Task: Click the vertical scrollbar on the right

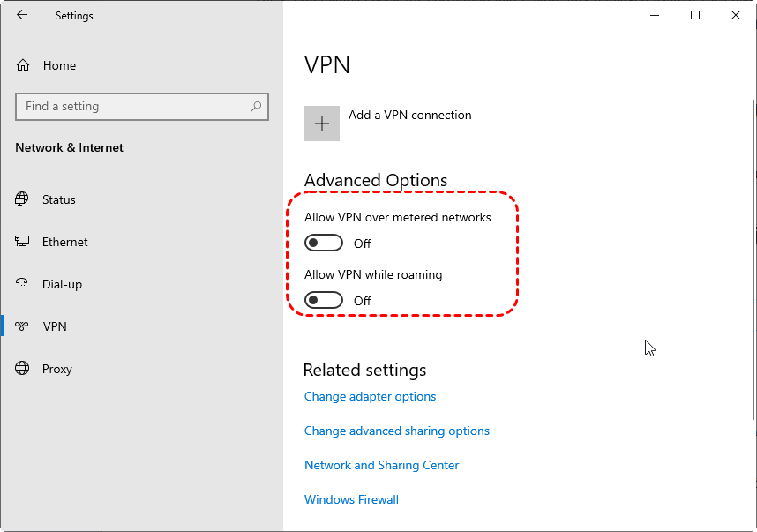Action: [753, 265]
